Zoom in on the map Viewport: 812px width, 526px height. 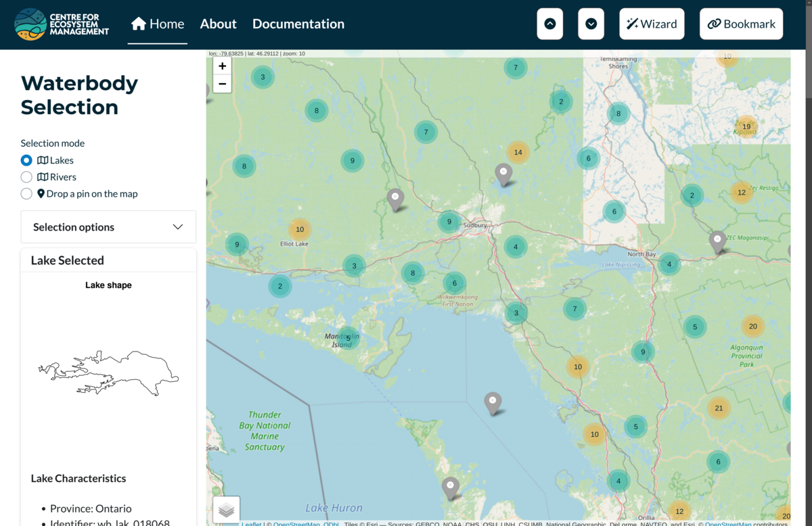point(222,66)
